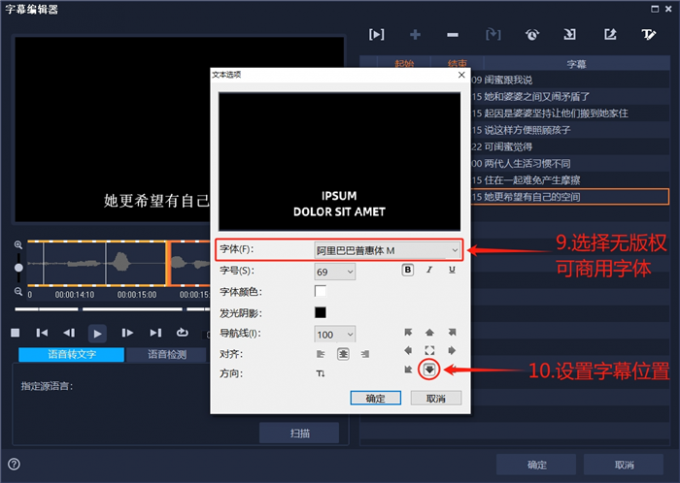Click the merge subtitles bracket icon
The width and height of the screenshot is (680, 483).
(x=493, y=34)
